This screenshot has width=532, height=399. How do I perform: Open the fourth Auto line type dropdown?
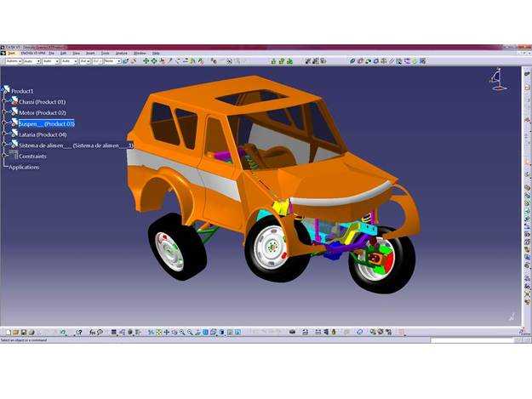(x=69, y=61)
